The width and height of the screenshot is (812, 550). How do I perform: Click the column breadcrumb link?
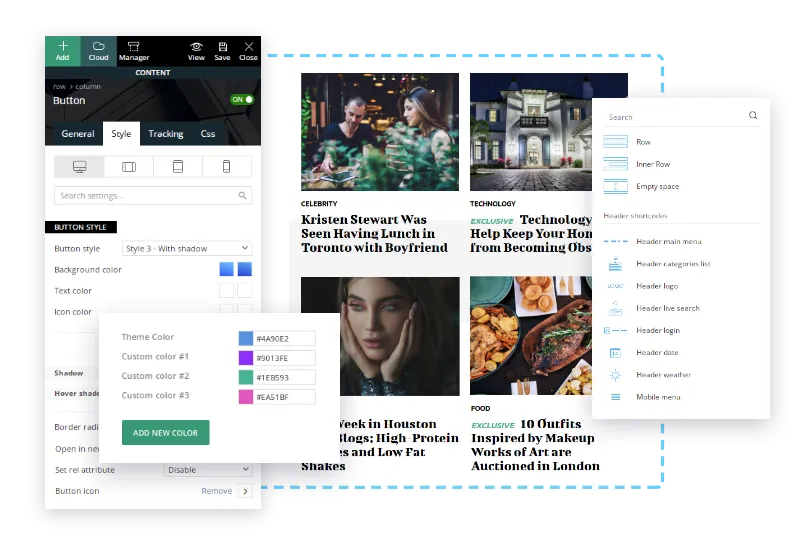[88, 86]
